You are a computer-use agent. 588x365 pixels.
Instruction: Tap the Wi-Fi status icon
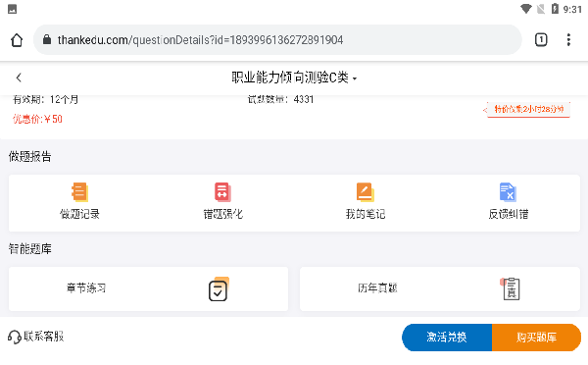pyautogui.click(x=525, y=9)
